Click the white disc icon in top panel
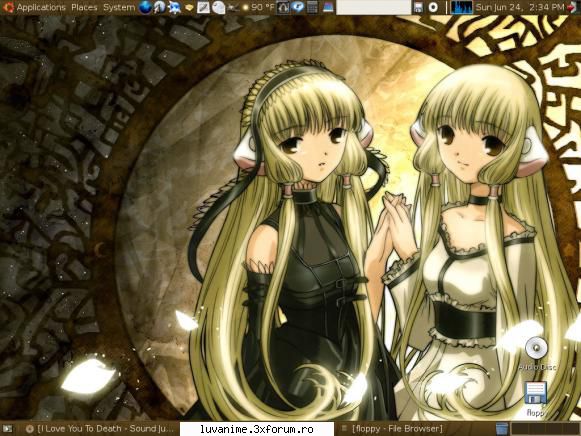The image size is (581, 436). (433, 7)
